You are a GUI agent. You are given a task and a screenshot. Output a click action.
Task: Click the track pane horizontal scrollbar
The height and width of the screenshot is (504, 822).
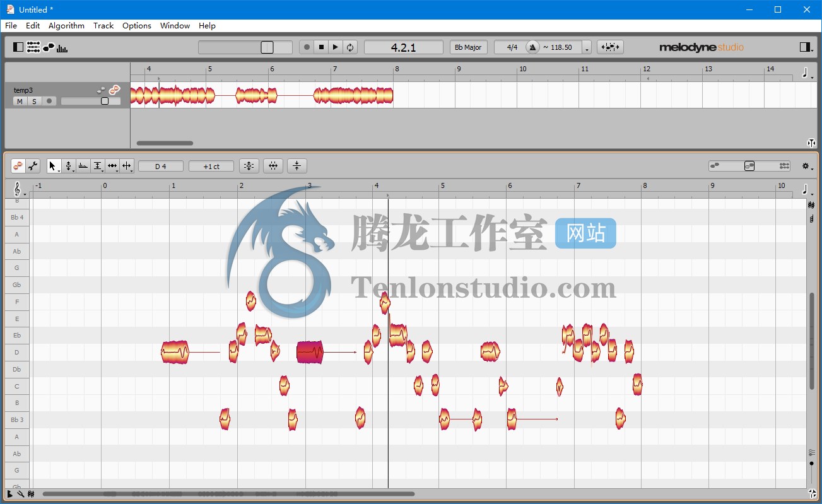pyautogui.click(x=165, y=143)
